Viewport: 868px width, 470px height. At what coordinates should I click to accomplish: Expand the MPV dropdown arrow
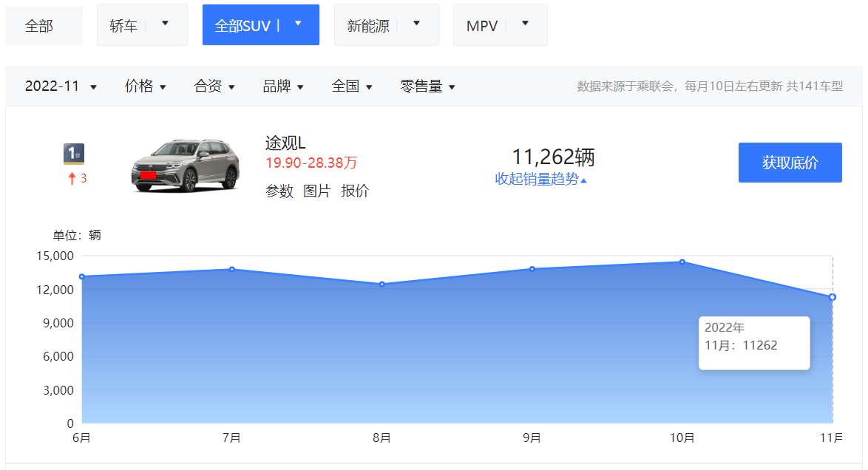(x=526, y=24)
